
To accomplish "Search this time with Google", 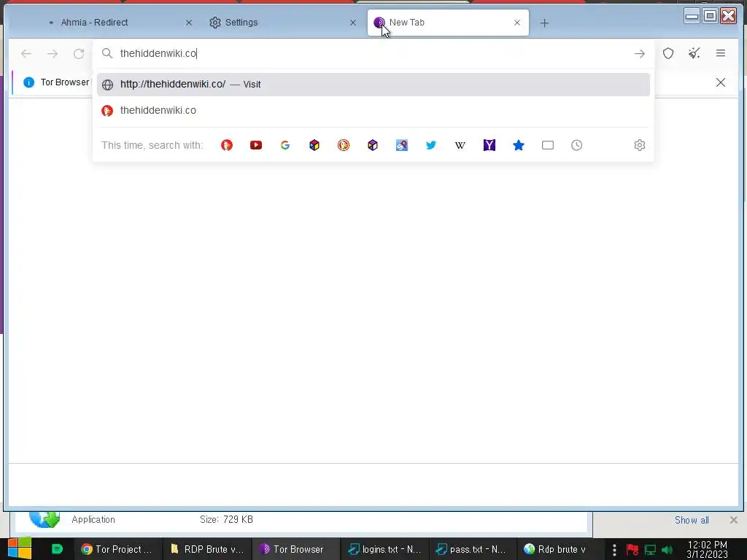I will pos(285,145).
